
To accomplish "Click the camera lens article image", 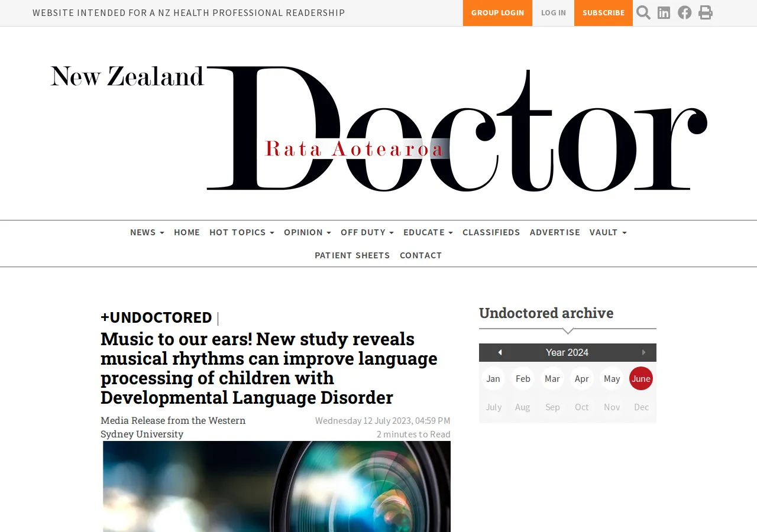I will [x=276, y=486].
